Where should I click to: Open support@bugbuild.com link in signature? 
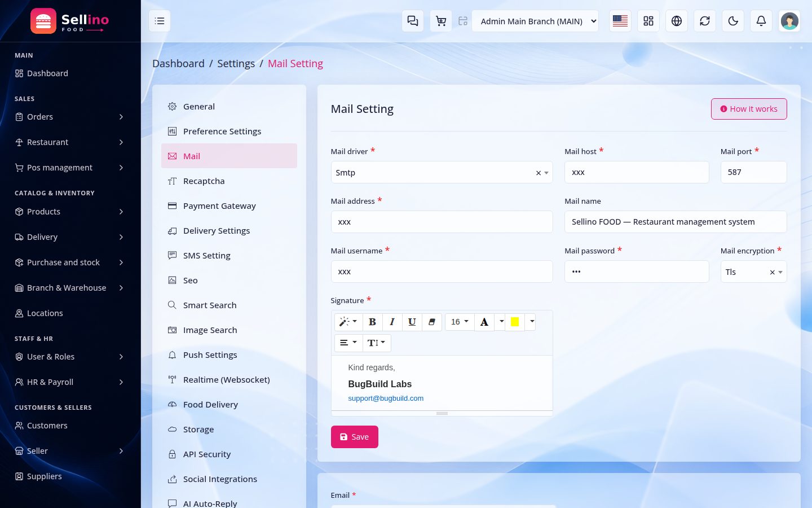(x=386, y=398)
